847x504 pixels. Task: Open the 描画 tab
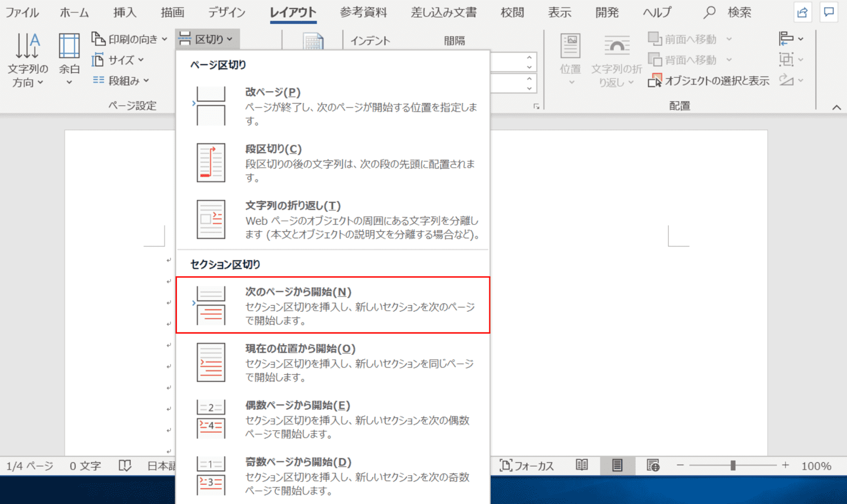coord(172,12)
